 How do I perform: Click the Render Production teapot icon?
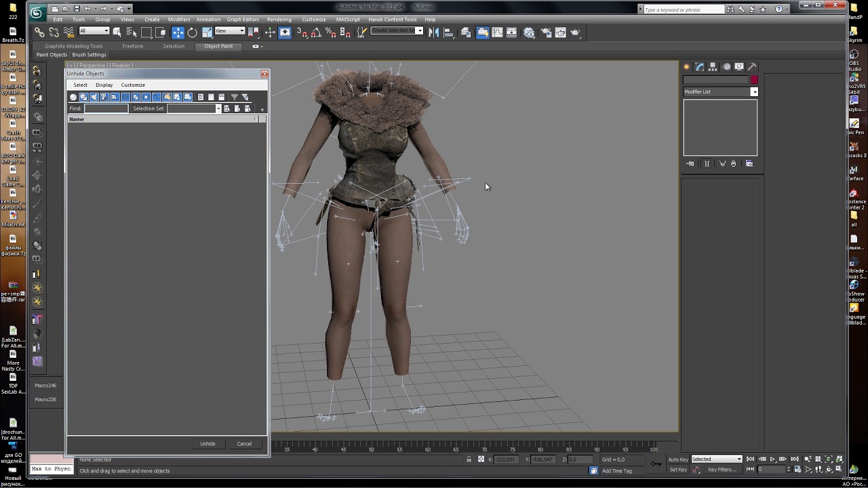[575, 33]
